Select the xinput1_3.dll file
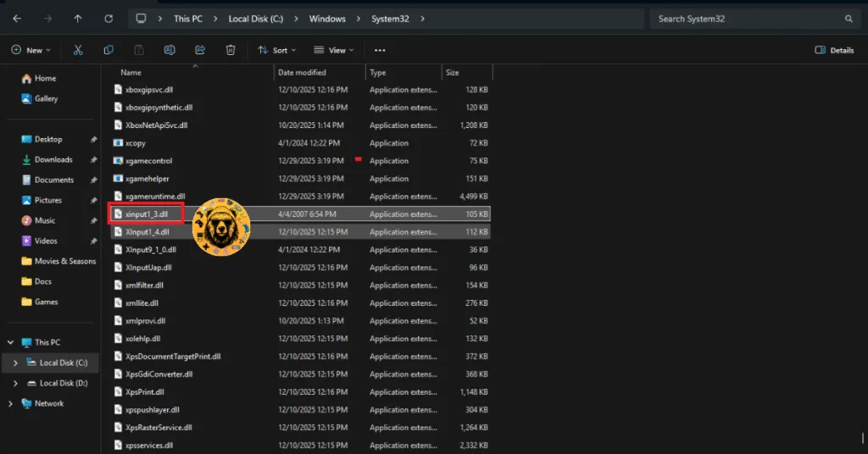This screenshot has height=454, width=868. [x=147, y=214]
